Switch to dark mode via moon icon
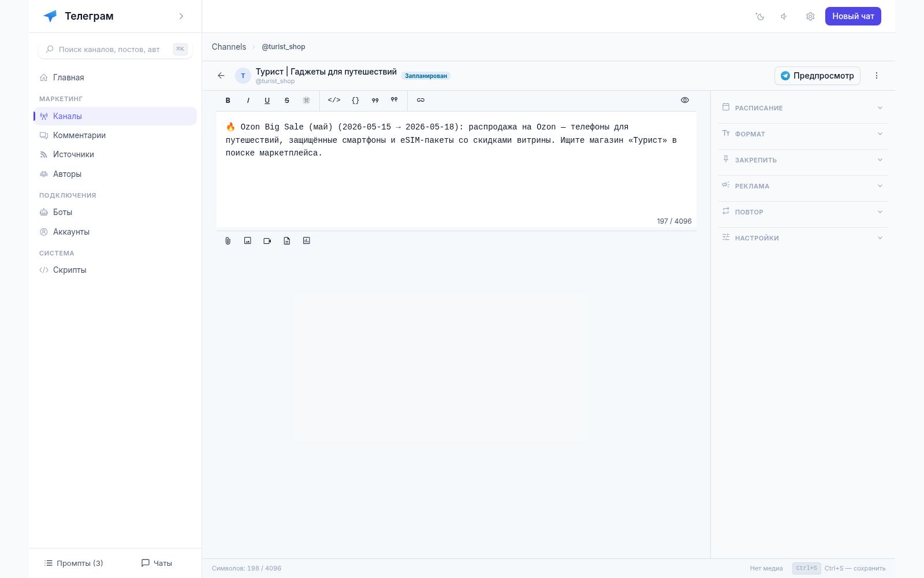The image size is (924, 578). pos(760,17)
